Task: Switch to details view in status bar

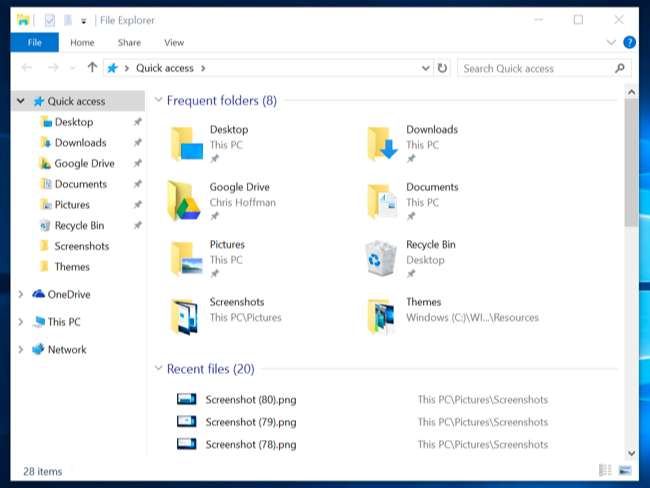Action: (605, 470)
